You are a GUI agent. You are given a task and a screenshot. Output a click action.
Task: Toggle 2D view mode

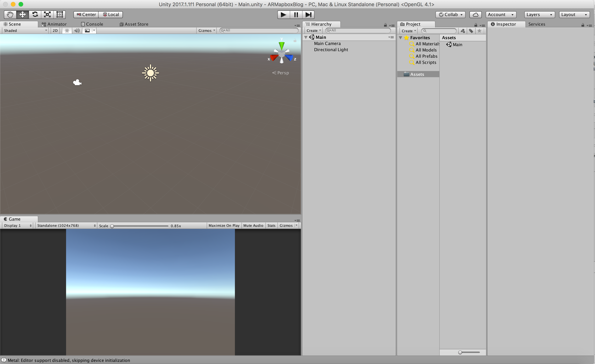pyautogui.click(x=55, y=31)
